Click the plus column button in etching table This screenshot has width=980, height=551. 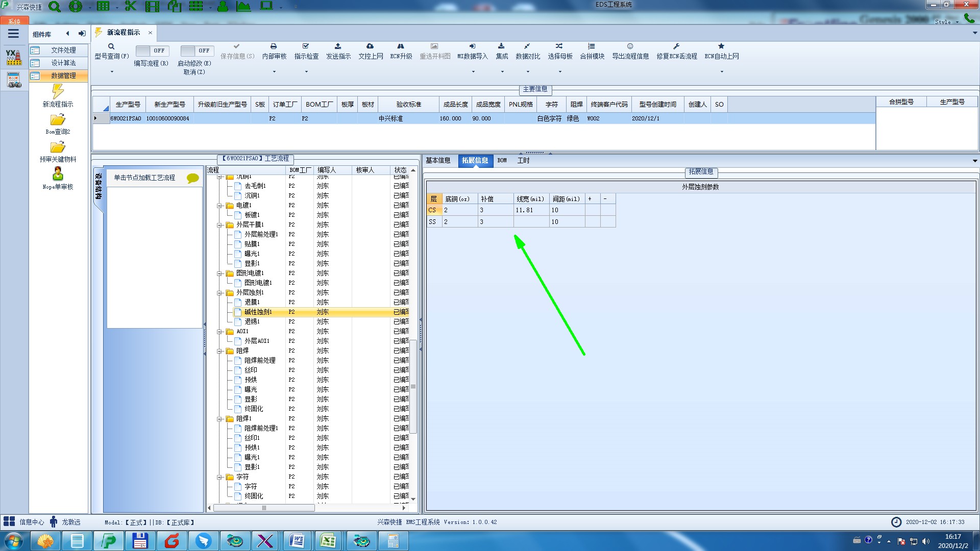[x=590, y=199]
